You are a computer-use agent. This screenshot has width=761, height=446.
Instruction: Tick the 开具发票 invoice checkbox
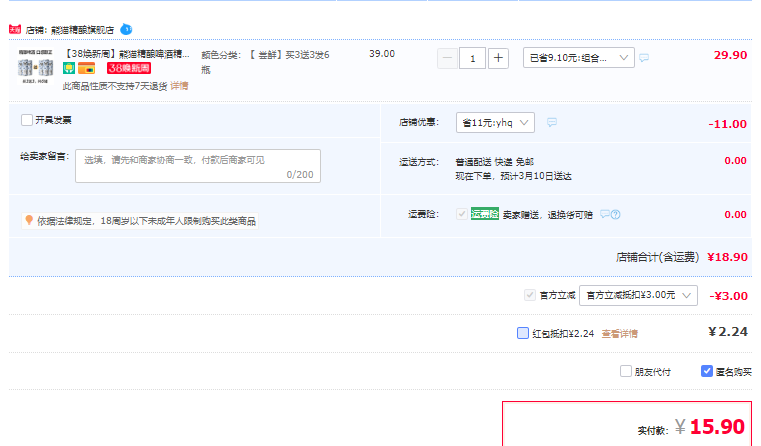(x=27, y=120)
